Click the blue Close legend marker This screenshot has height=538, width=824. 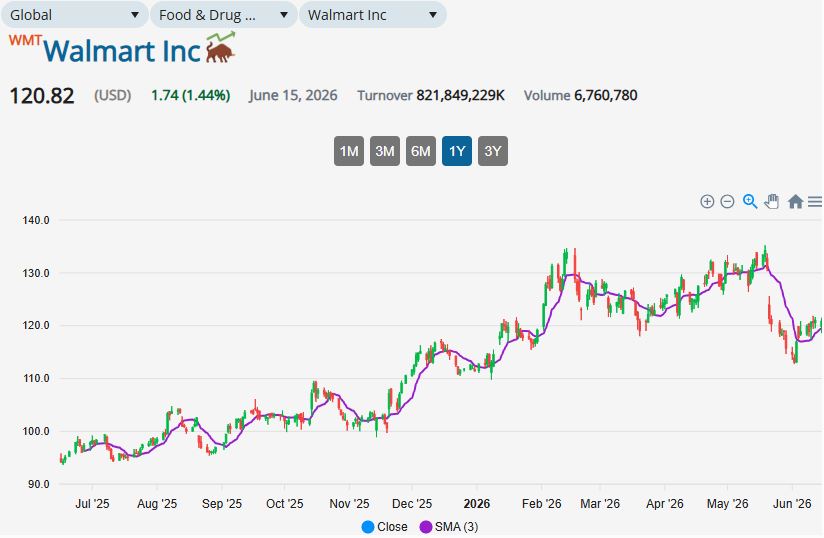(x=368, y=527)
